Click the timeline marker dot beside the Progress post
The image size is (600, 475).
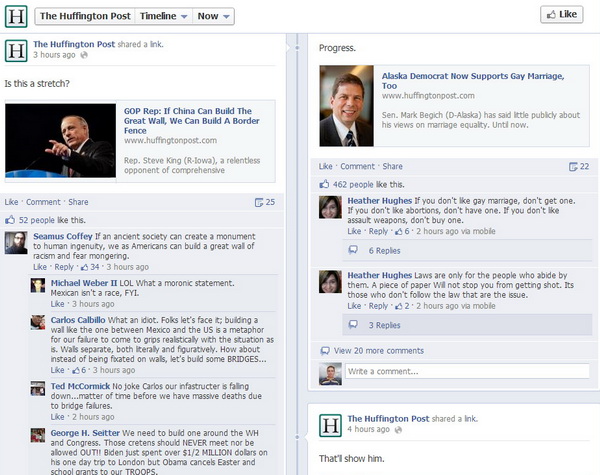(x=297, y=48)
